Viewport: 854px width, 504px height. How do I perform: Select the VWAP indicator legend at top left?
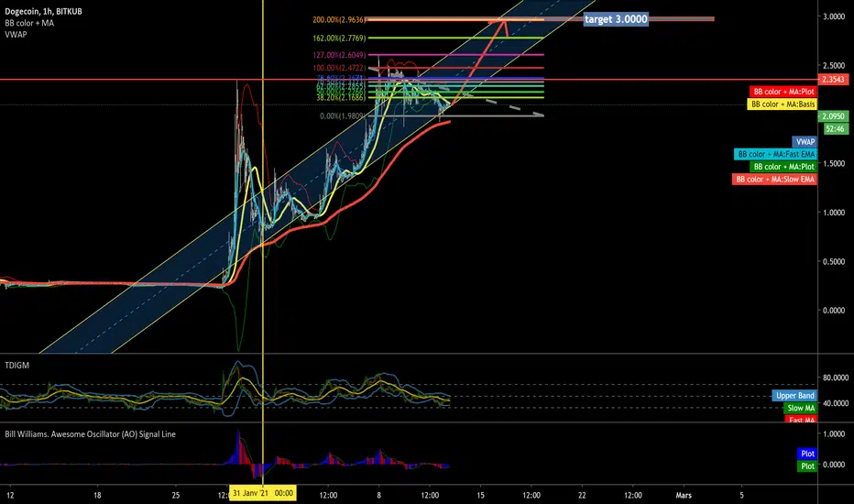click(x=16, y=34)
